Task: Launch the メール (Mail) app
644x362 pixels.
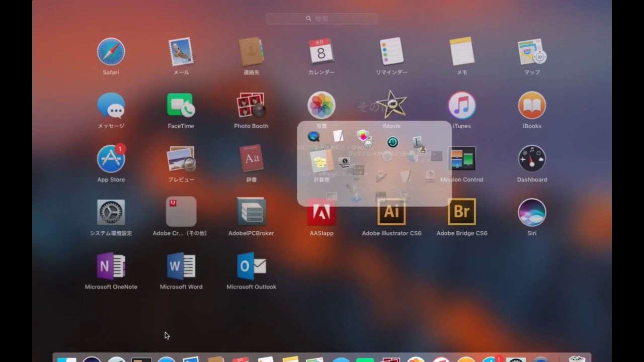Action: (181, 52)
